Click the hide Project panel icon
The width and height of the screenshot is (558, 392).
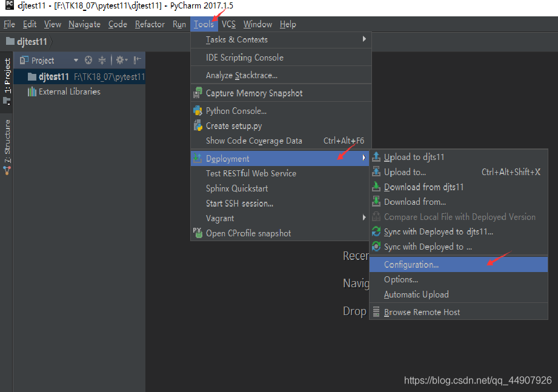coord(138,60)
